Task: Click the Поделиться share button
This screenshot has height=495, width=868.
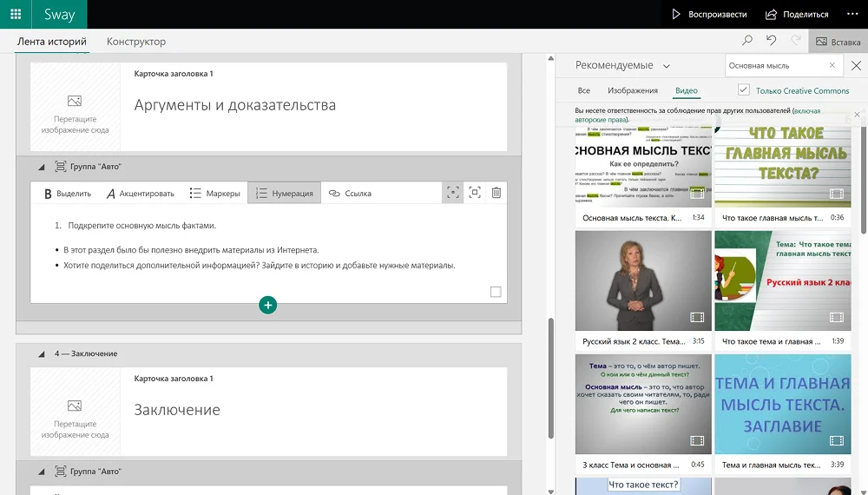Action: (797, 15)
